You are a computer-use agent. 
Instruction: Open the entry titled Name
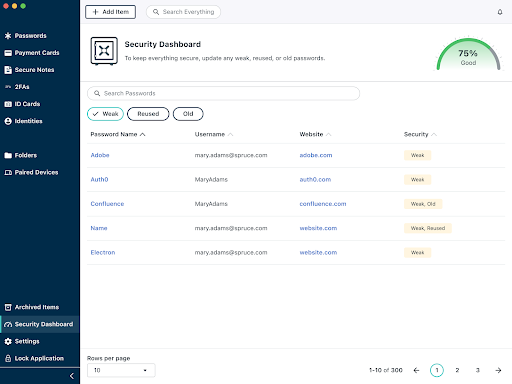99,228
